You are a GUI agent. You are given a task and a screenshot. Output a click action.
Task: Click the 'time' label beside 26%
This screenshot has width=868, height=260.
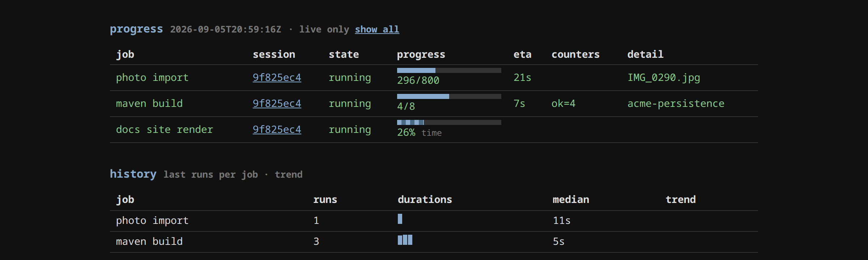431,133
